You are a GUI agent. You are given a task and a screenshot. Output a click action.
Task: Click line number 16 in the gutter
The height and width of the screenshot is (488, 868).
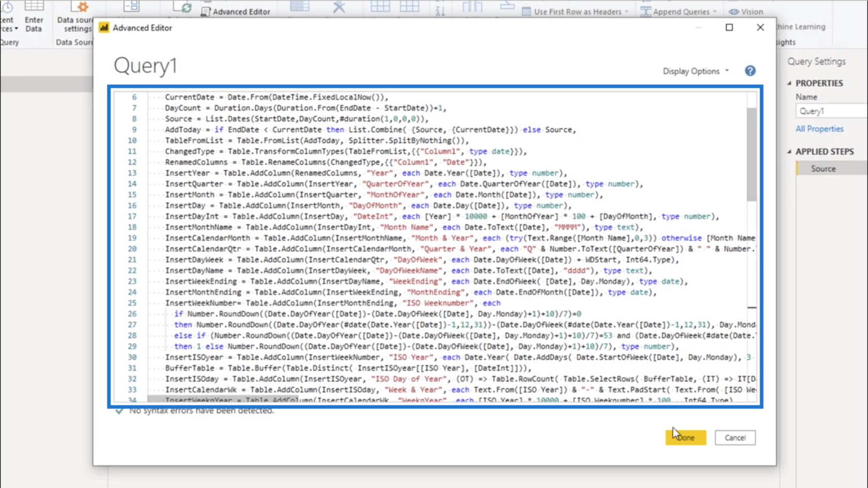(x=132, y=206)
